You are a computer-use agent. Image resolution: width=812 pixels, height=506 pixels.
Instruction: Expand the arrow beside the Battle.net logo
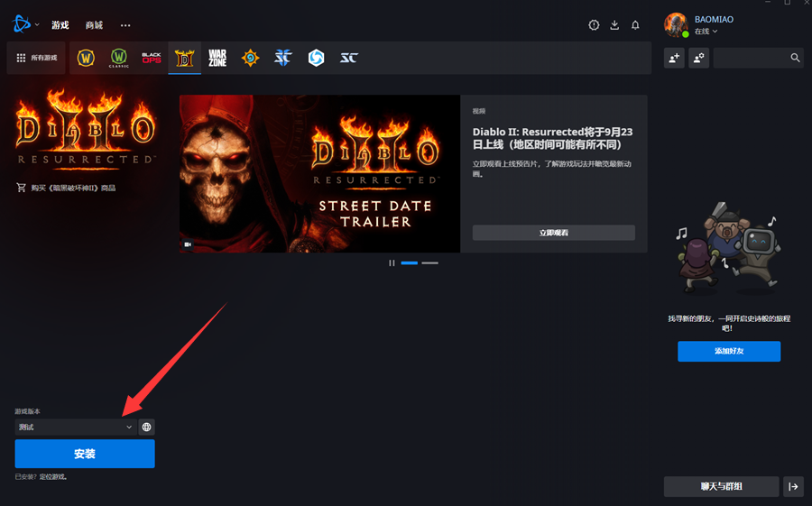click(37, 25)
